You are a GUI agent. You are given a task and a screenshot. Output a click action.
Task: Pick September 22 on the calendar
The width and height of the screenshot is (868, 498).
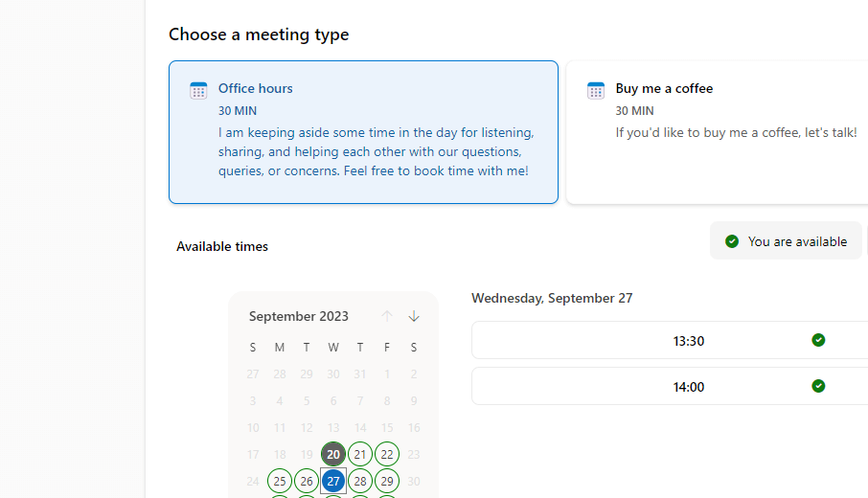(x=387, y=454)
